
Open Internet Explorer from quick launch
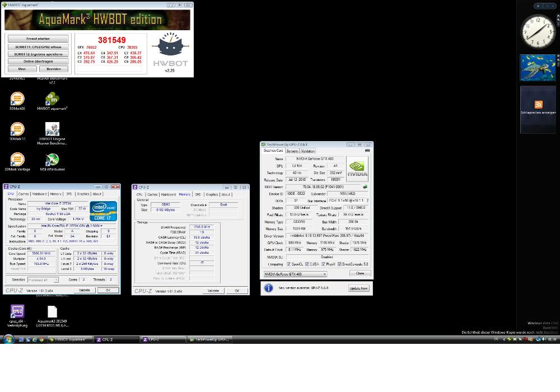pyautogui.click(x=35, y=339)
